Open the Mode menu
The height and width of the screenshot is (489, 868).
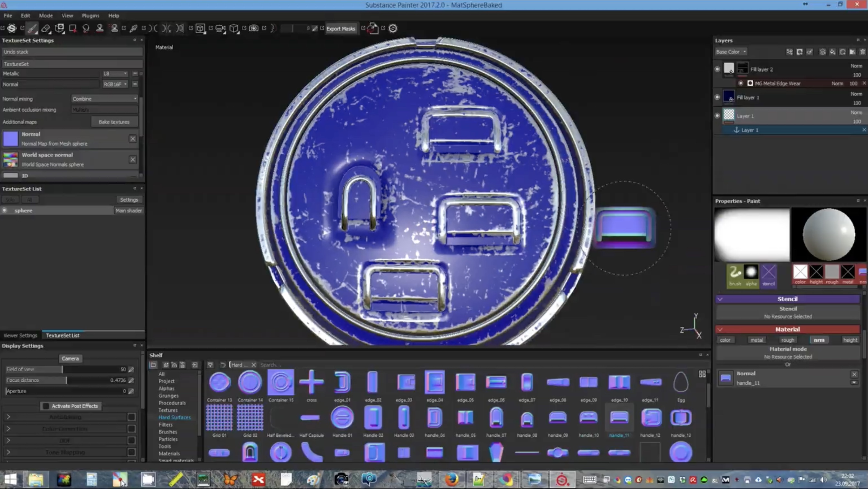(x=46, y=16)
